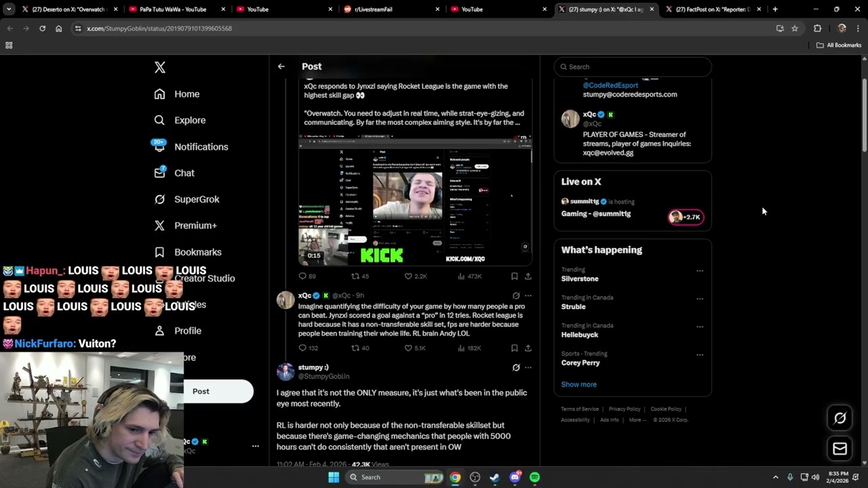Image resolution: width=868 pixels, height=488 pixels.
Task: Open a new browser tab
Action: coord(775,9)
